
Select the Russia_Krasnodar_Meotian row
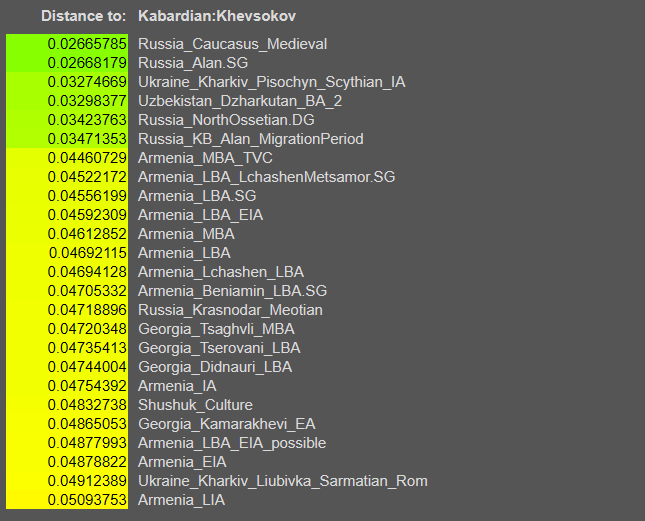(231, 310)
